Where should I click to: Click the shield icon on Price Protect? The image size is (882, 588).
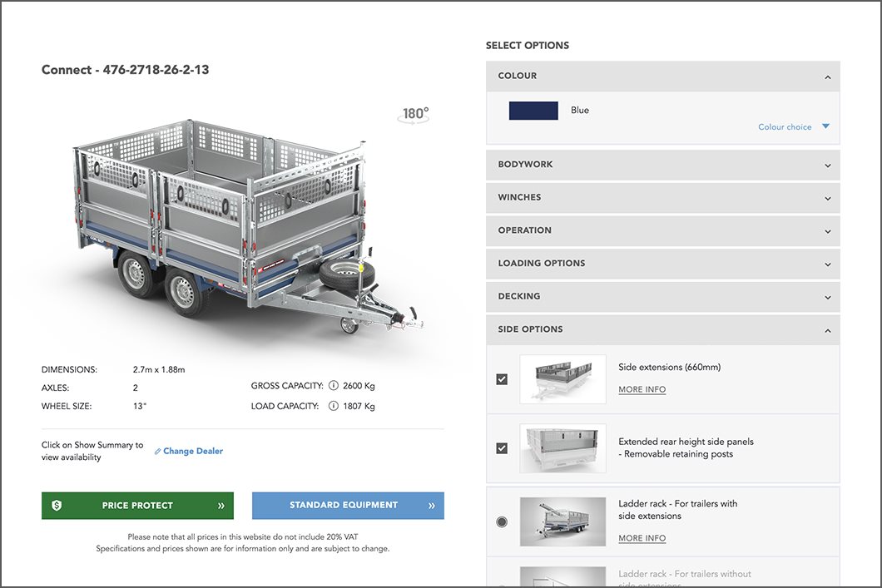coord(57,506)
